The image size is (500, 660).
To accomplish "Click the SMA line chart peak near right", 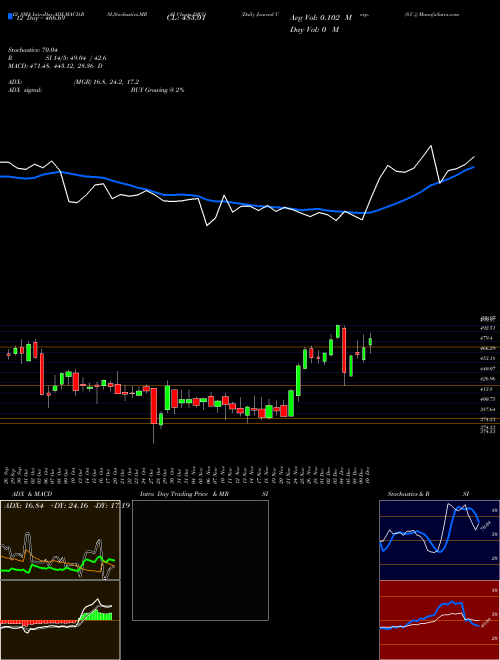I will click(x=431, y=146).
